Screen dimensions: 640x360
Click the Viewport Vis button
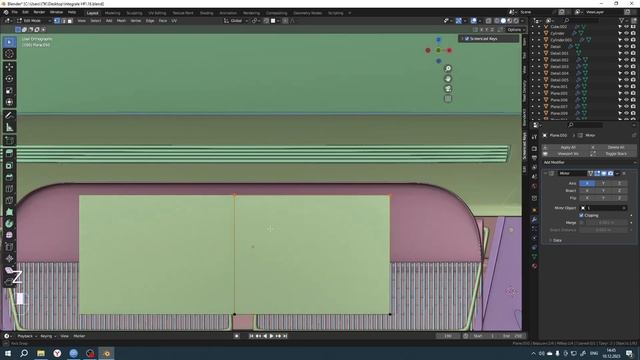(568, 153)
